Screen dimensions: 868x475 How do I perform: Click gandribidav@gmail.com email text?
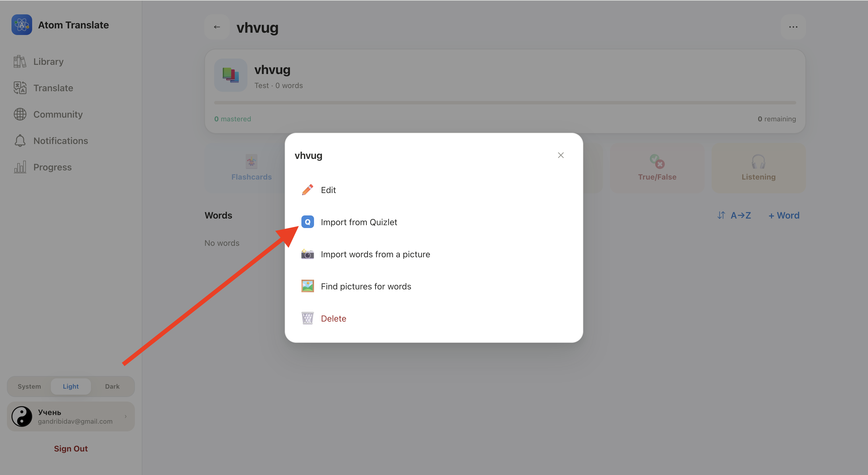coord(75,421)
